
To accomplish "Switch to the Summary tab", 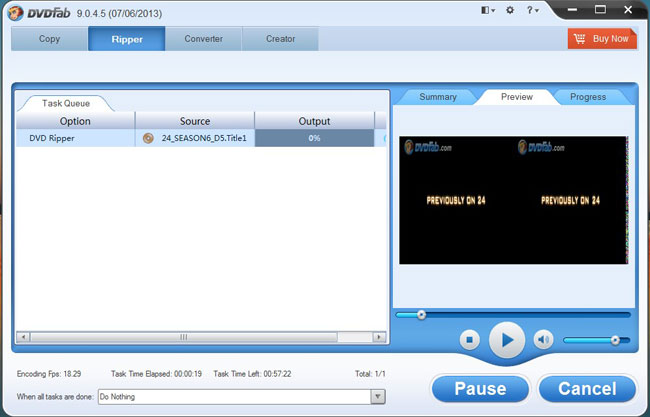I will tap(438, 97).
